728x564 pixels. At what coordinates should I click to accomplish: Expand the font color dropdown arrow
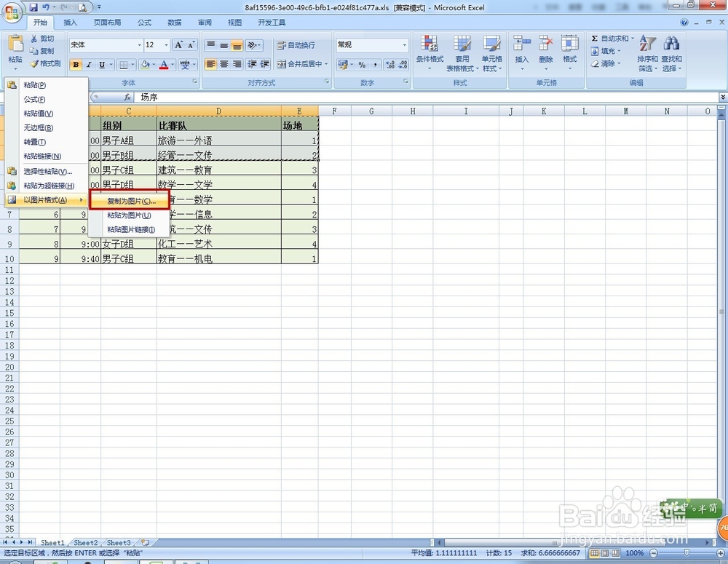(173, 65)
